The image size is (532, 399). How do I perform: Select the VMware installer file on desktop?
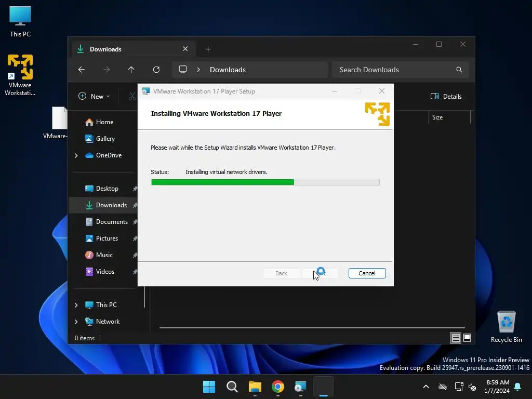[55, 123]
